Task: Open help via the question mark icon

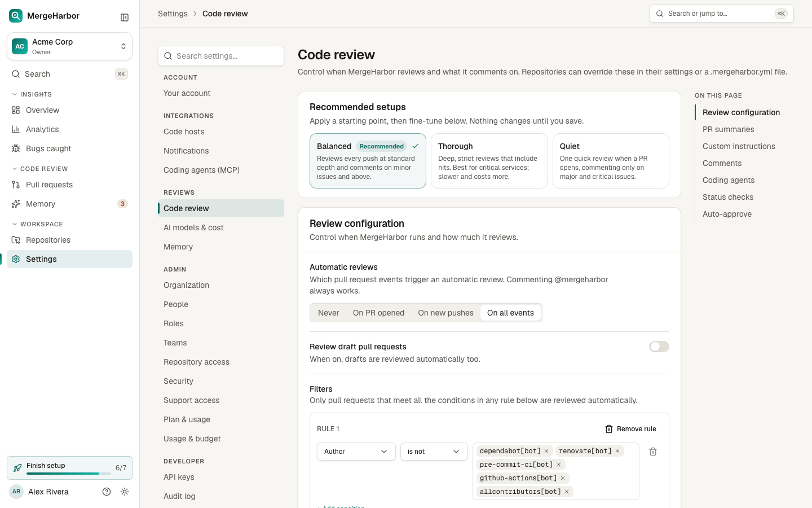Action: pos(107,492)
